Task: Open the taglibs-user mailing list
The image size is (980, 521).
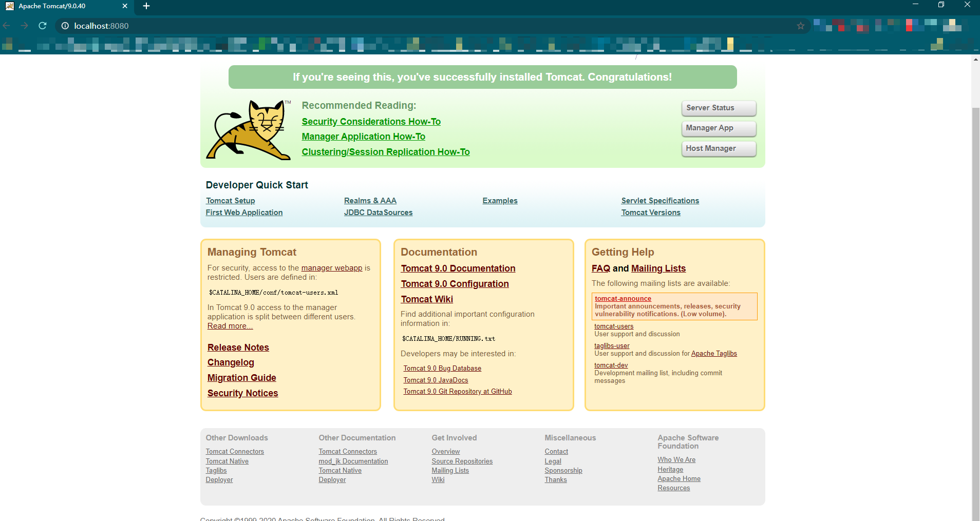Action: point(612,346)
